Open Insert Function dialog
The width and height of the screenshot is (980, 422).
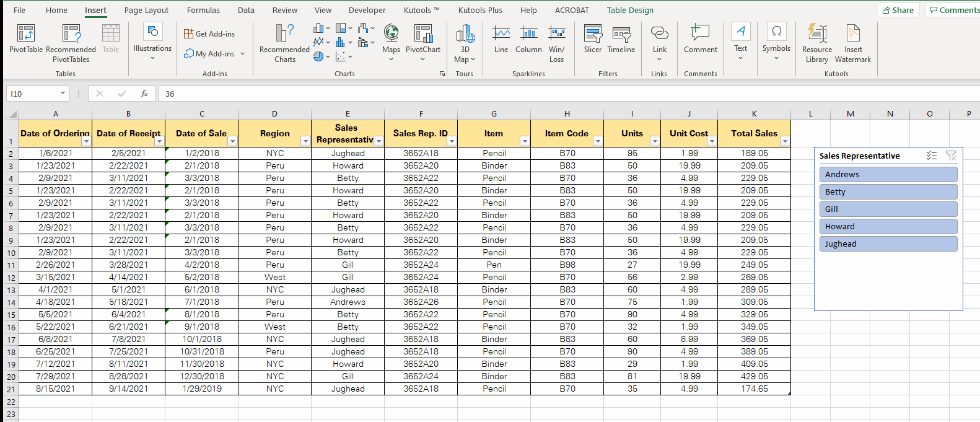click(x=144, y=94)
